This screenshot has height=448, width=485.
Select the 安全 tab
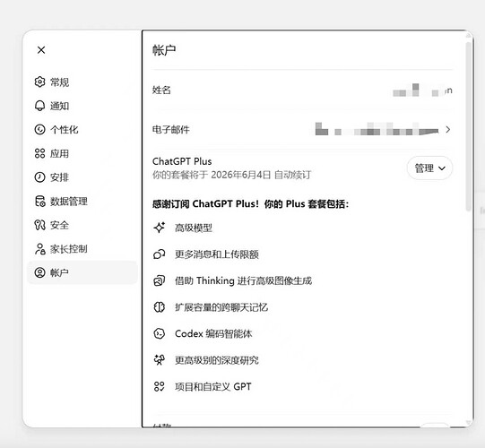coord(82,225)
